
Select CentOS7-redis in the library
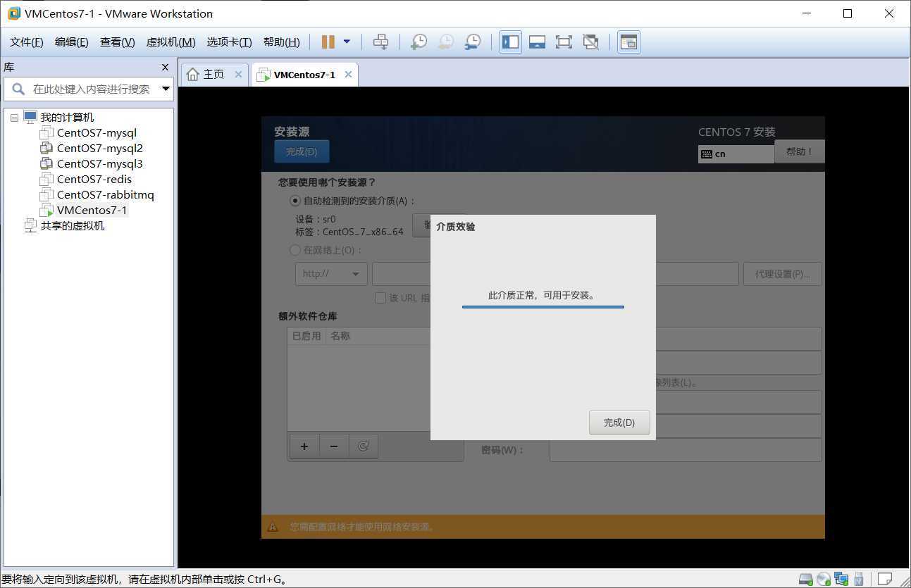(94, 179)
